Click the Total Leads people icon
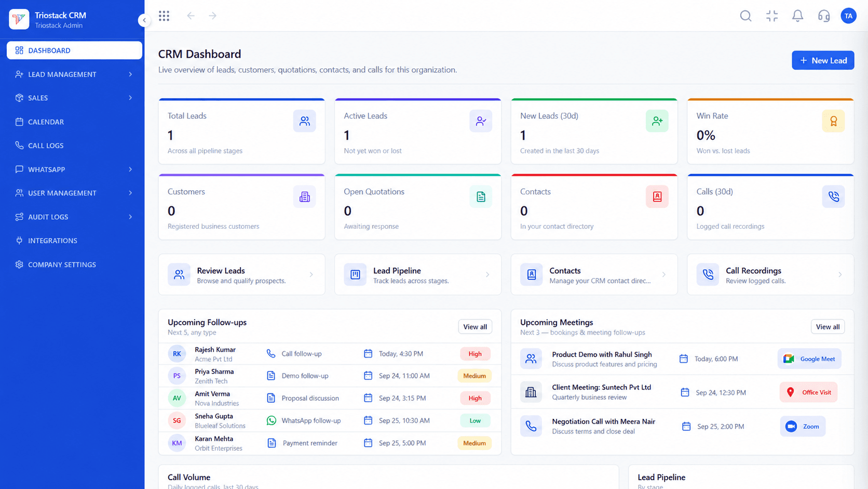Image resolution: width=868 pixels, height=489 pixels. coord(304,121)
